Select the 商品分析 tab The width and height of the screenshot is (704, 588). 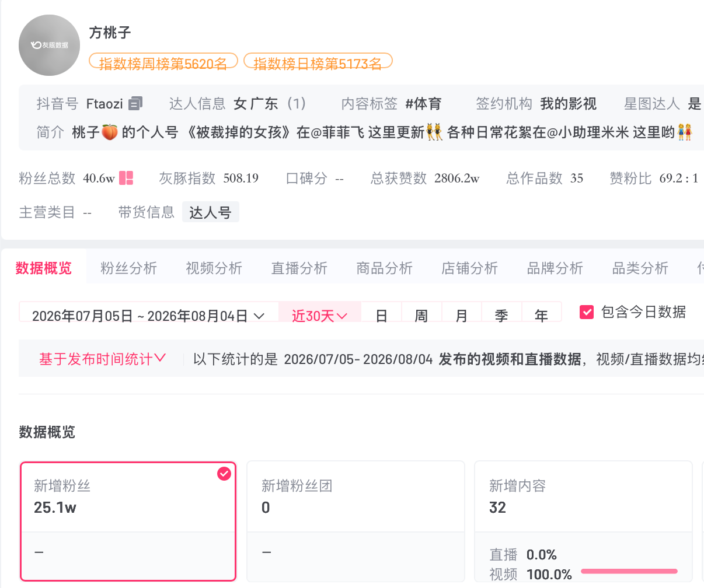pos(385,268)
